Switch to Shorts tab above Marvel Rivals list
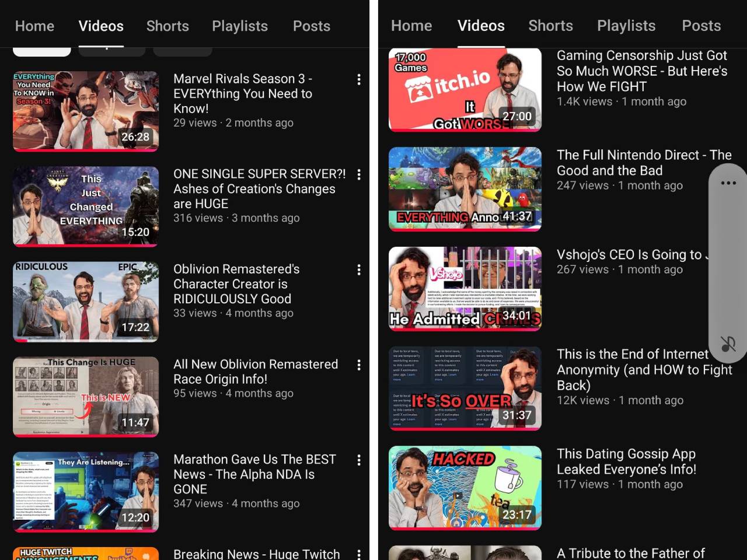747x560 pixels. 167,26
